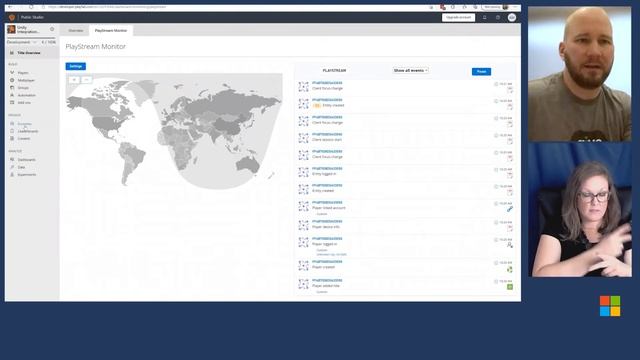Select the PlayStream Monitor tab
The width and height of the screenshot is (640, 360).
(111, 31)
